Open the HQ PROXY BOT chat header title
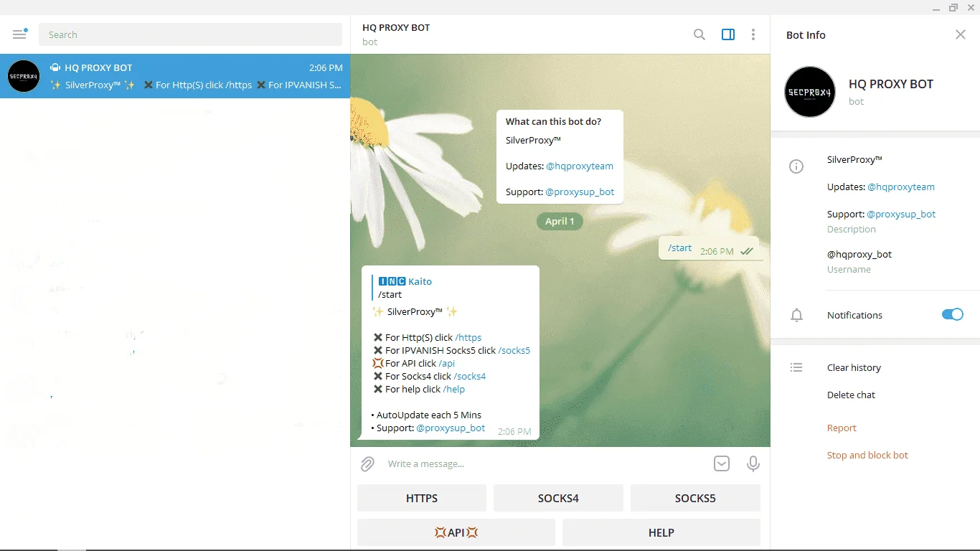The height and width of the screenshot is (551, 980). tap(396, 28)
